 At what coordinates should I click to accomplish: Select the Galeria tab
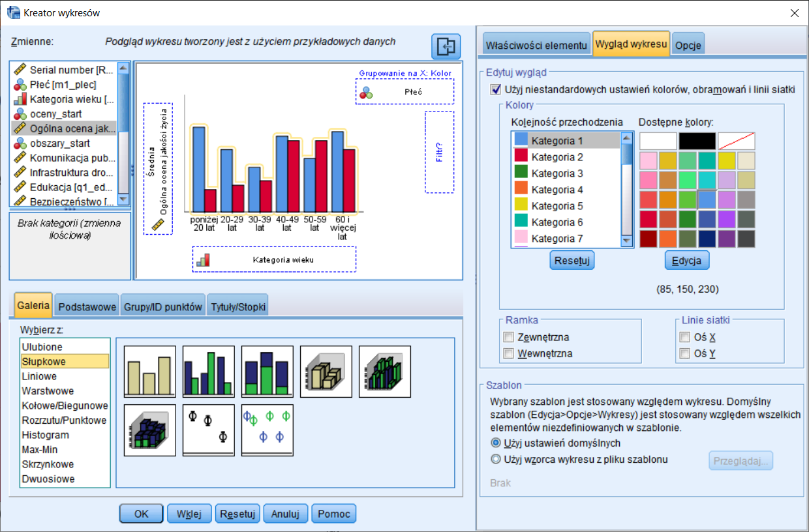pyautogui.click(x=33, y=305)
